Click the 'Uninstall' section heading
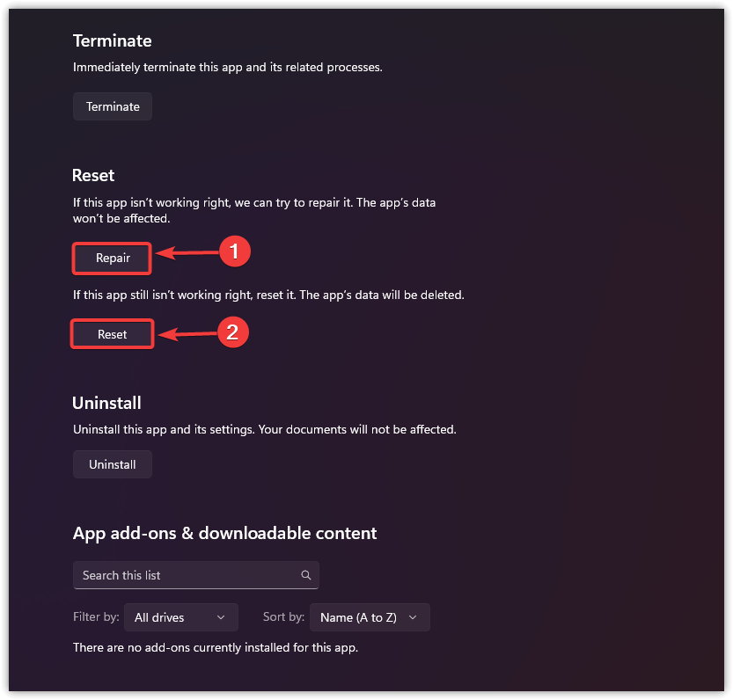The height and width of the screenshot is (700, 733). click(x=106, y=403)
